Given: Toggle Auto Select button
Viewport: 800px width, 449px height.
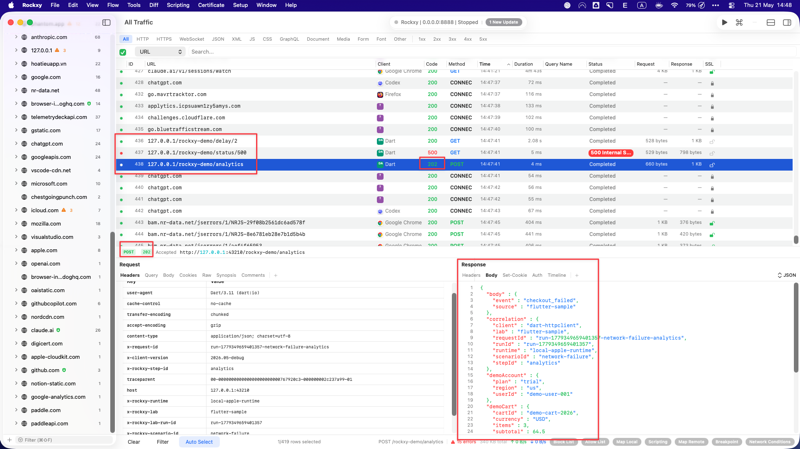Looking at the screenshot, I should tap(199, 442).
